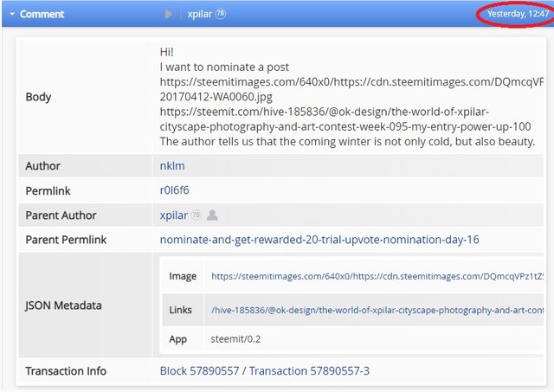The width and height of the screenshot is (554, 392).
Task: Click the 'Comment' operation title
Action: tap(42, 14)
